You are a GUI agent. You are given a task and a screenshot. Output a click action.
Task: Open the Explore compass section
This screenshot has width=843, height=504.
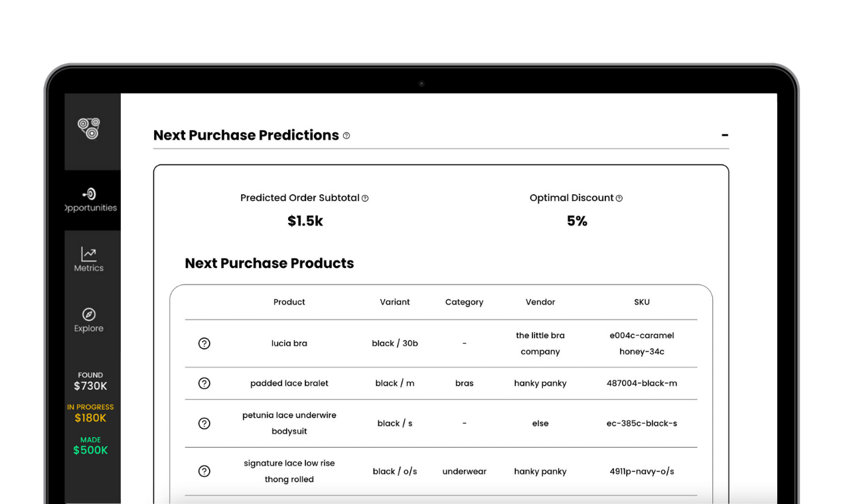pos(89,320)
